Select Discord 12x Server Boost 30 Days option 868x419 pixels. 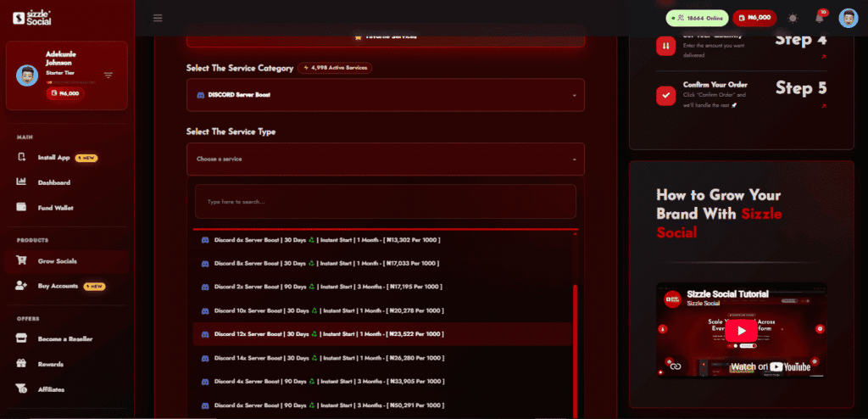(x=382, y=334)
